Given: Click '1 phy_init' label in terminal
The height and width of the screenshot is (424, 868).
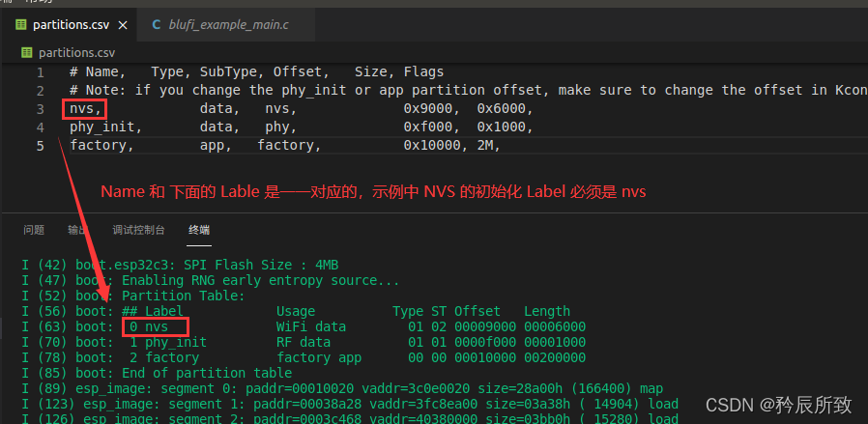Looking at the screenshot, I should pyautogui.click(x=168, y=342).
